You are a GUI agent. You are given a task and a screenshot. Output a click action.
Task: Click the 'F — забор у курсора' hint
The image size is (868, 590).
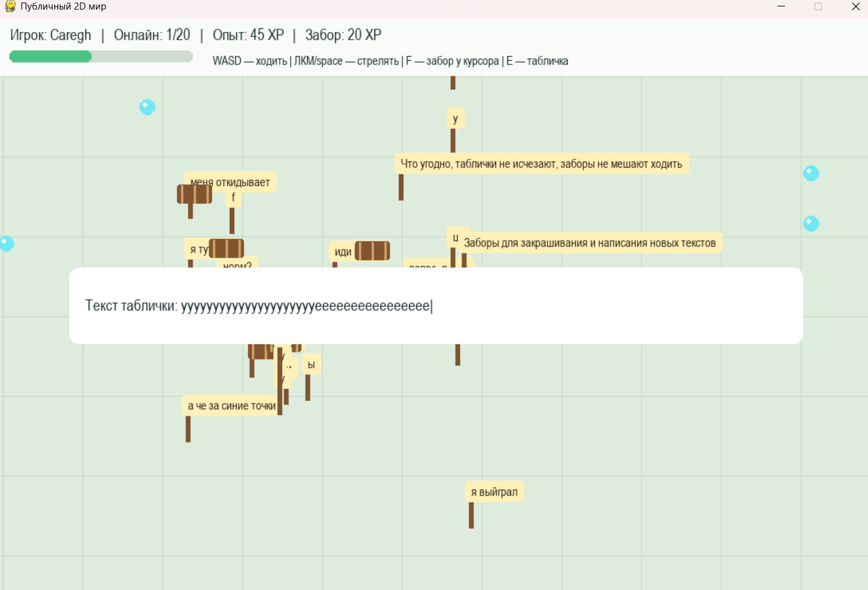453,61
